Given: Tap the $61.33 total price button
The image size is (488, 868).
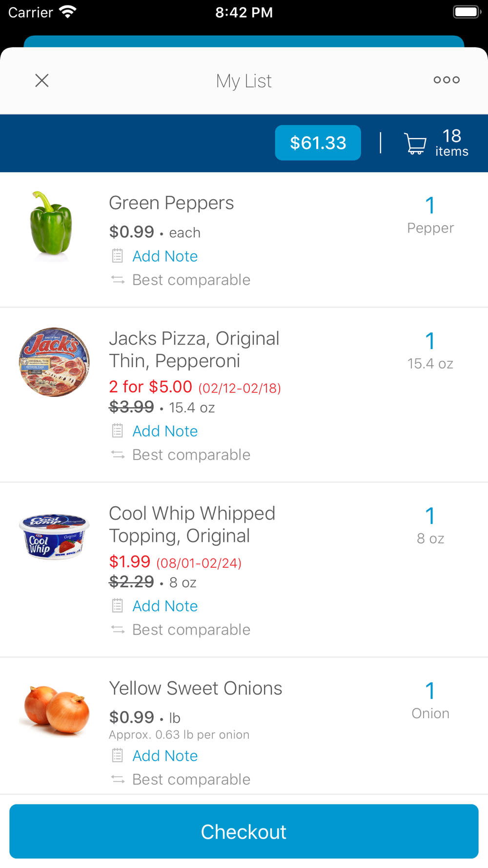Looking at the screenshot, I should 318,143.
